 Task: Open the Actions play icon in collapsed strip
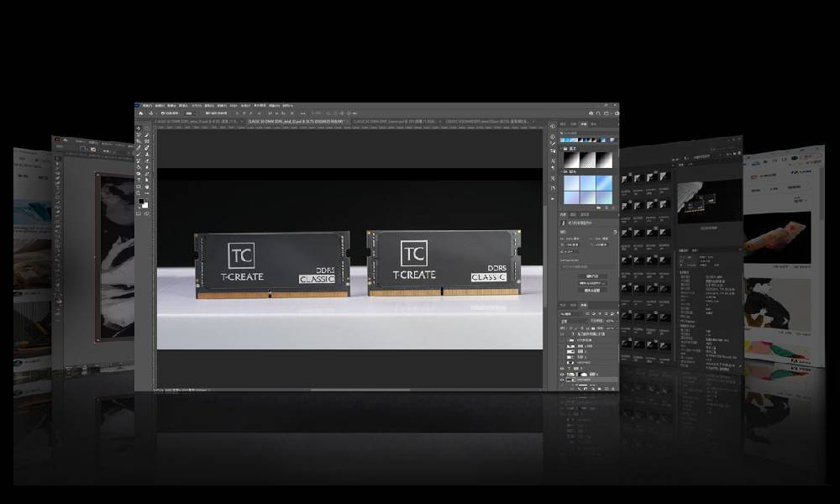[553, 199]
